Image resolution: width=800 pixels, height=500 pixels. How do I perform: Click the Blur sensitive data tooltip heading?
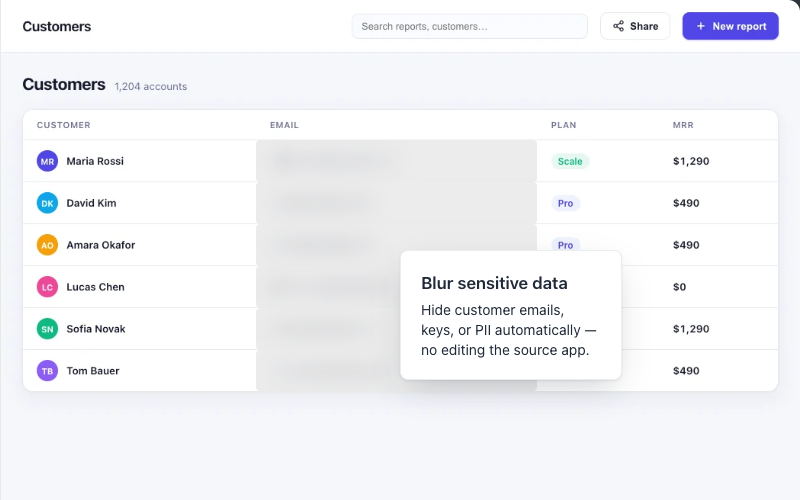494,283
